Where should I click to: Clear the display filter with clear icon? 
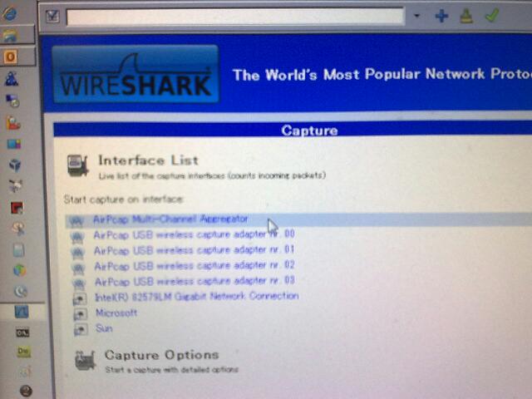click(x=466, y=16)
